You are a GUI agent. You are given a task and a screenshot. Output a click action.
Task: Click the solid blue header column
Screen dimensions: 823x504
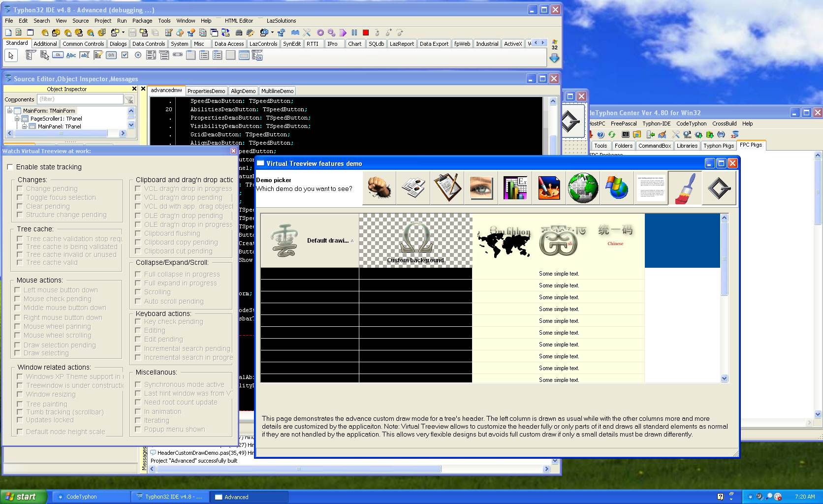[x=682, y=241]
